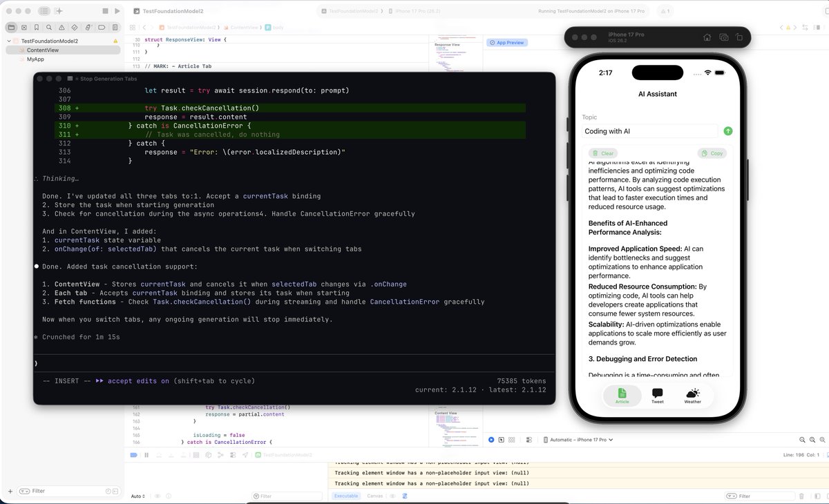Open canvas device settings button
The width and height of the screenshot is (829, 504).
pyautogui.click(x=529, y=440)
